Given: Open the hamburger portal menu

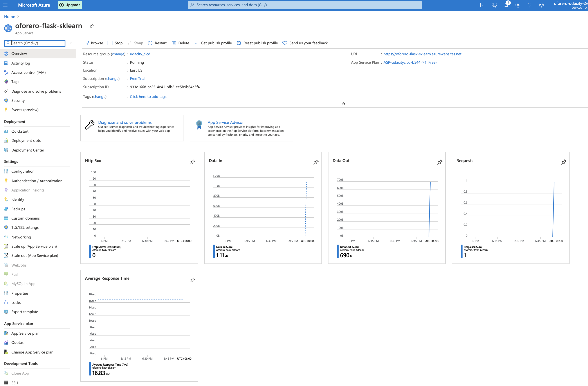Looking at the screenshot, I should point(5,5).
